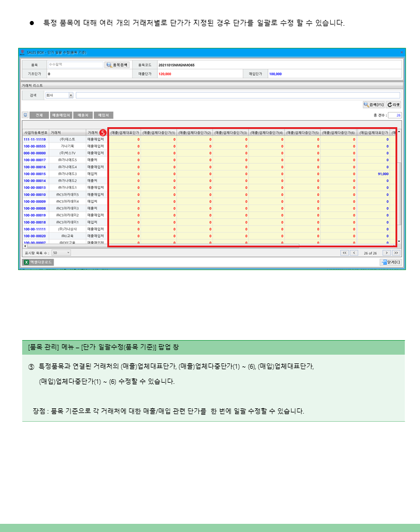
Task: Click the 120,000 매출단가 value
Action: (x=165, y=74)
